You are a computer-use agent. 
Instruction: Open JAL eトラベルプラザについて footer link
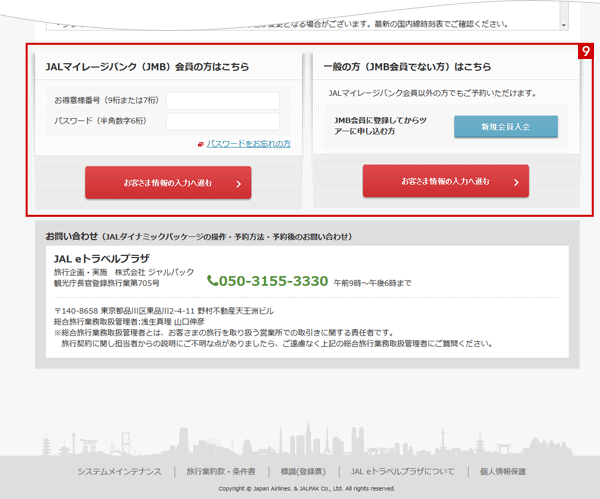coord(403,471)
